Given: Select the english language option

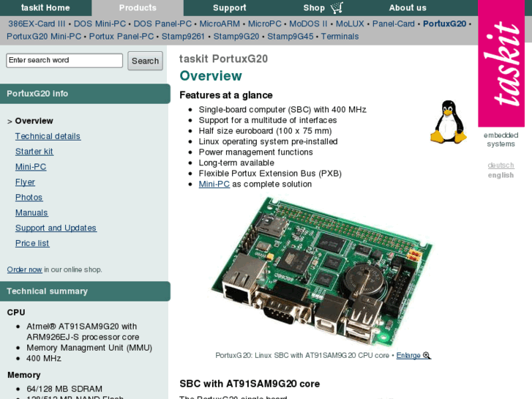Looking at the screenshot, I should 501,175.
